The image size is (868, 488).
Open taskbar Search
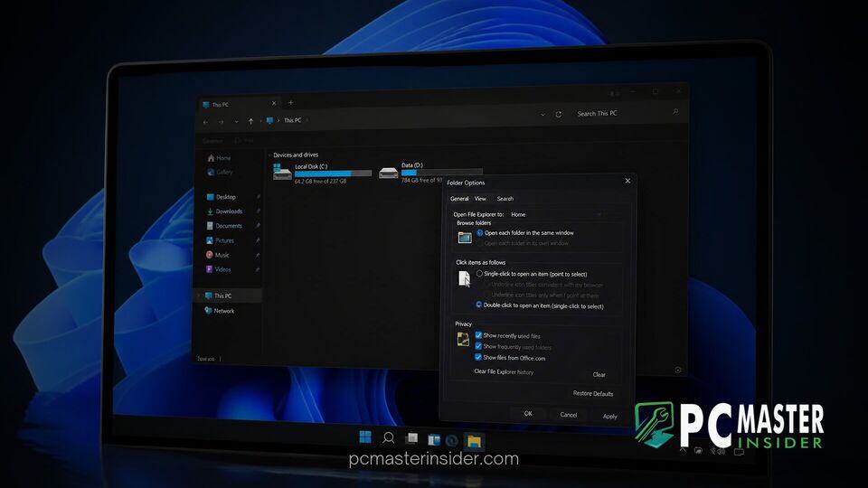tap(389, 438)
